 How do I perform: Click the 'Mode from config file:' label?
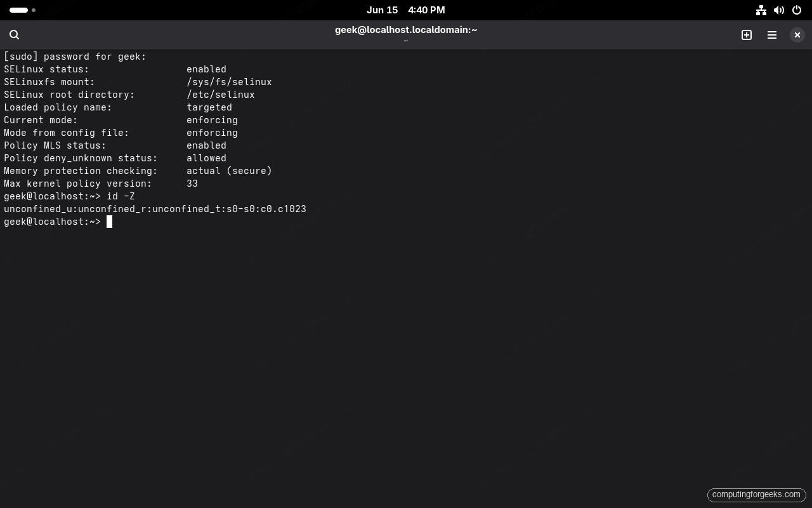[x=67, y=133]
